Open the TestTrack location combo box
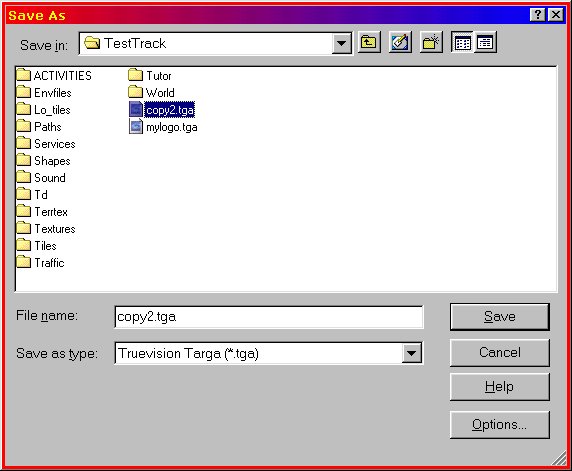Screen dimensions: 572x471 [x=216, y=44]
